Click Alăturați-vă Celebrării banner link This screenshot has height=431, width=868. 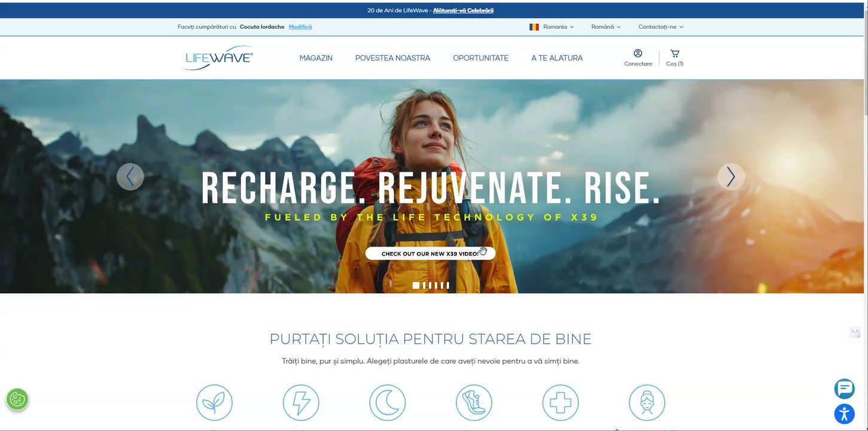(463, 10)
